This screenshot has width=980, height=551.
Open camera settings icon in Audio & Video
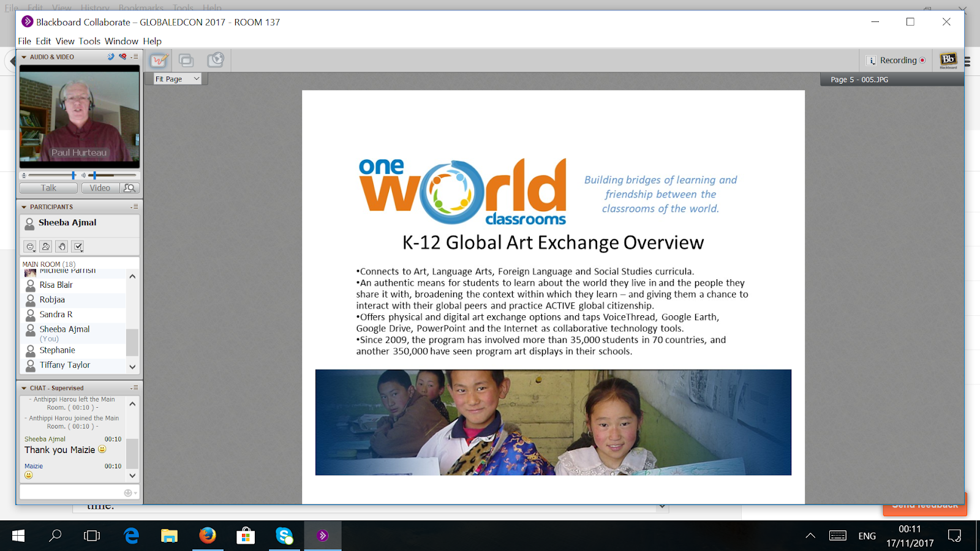pyautogui.click(x=123, y=56)
